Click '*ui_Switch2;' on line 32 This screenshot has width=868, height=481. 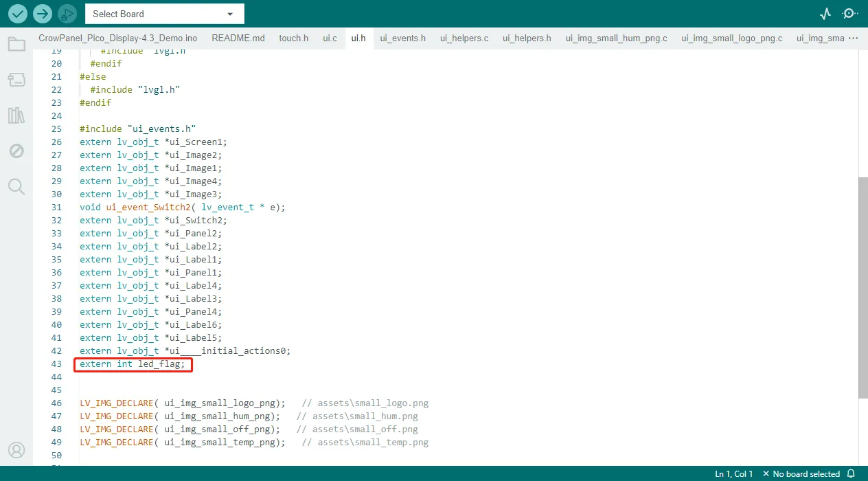point(195,221)
